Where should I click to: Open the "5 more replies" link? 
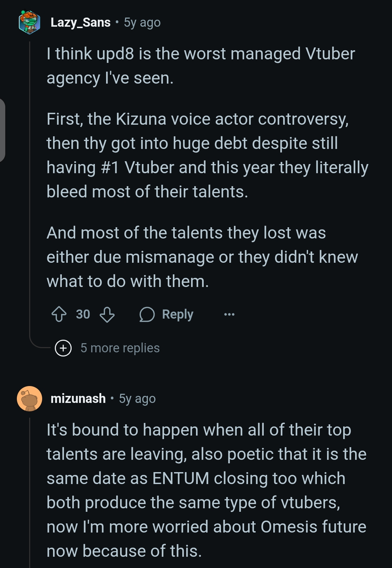[120, 348]
